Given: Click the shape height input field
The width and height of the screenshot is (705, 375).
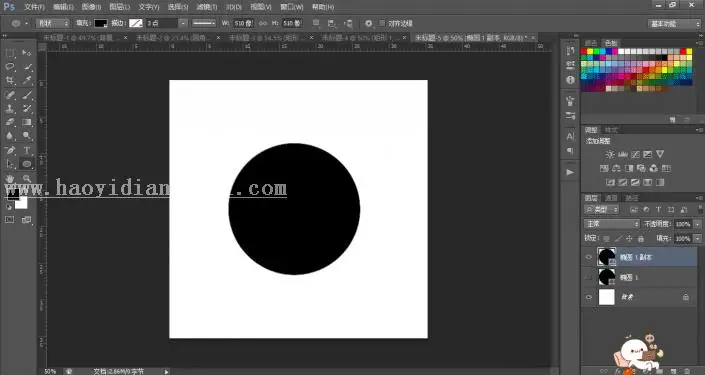Looking at the screenshot, I should pos(292,23).
